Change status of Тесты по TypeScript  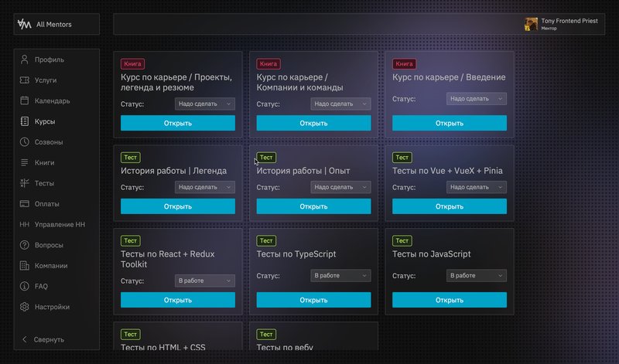(340, 275)
